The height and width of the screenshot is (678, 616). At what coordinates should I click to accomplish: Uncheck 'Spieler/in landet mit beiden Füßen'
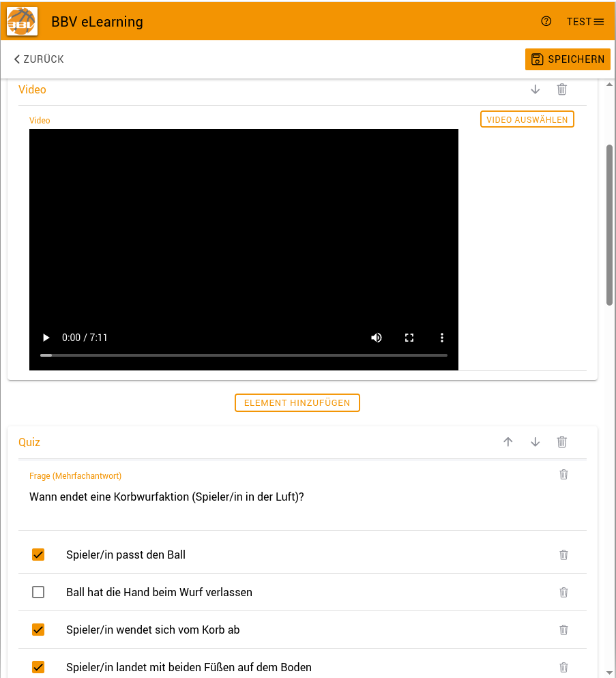[38, 667]
